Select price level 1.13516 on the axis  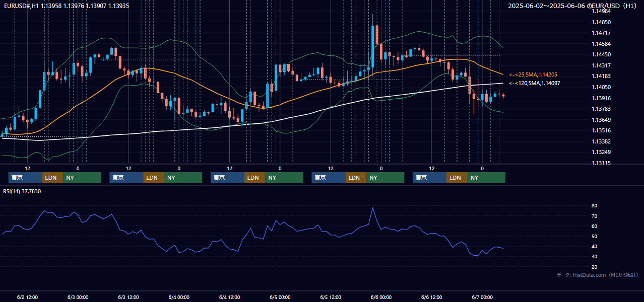601,130
